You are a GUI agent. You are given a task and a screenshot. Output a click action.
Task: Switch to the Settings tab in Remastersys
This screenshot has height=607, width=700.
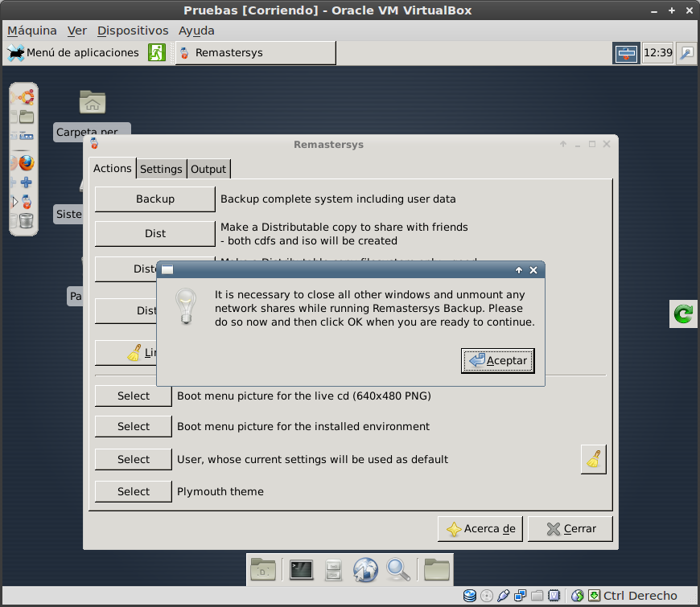click(161, 169)
